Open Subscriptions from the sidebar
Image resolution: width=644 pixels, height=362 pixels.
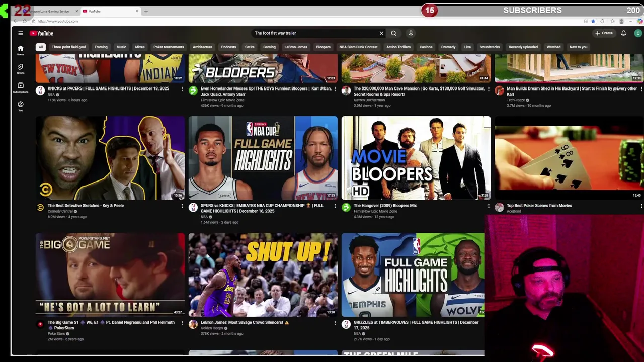[21, 87]
